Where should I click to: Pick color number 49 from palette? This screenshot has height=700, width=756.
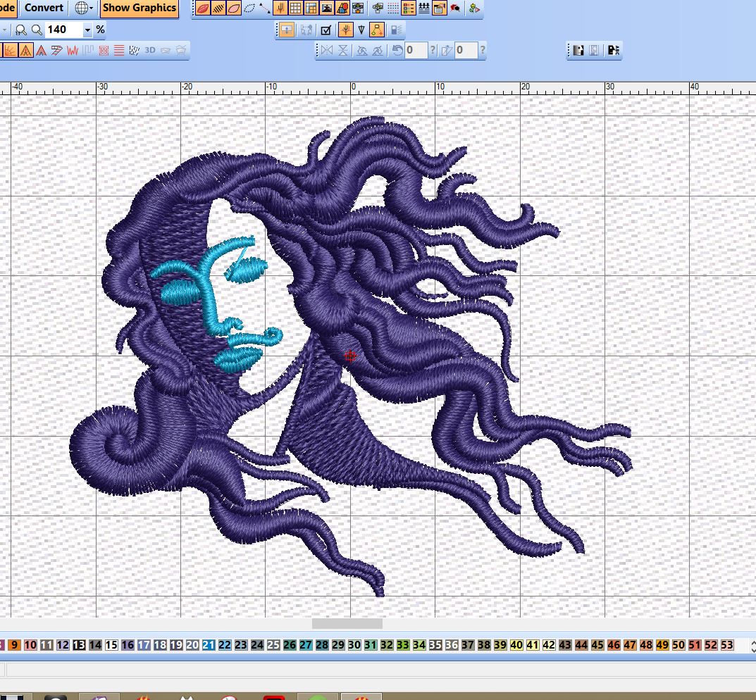click(x=662, y=644)
